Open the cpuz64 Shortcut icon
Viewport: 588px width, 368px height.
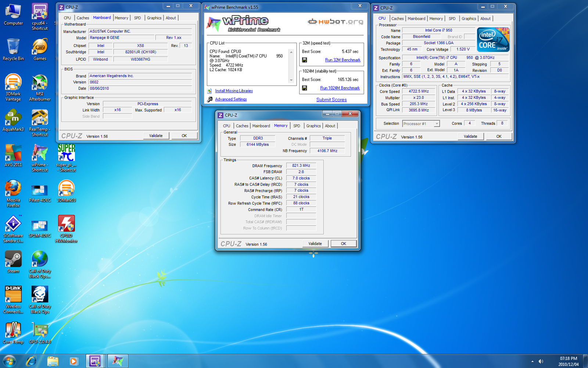click(40, 17)
